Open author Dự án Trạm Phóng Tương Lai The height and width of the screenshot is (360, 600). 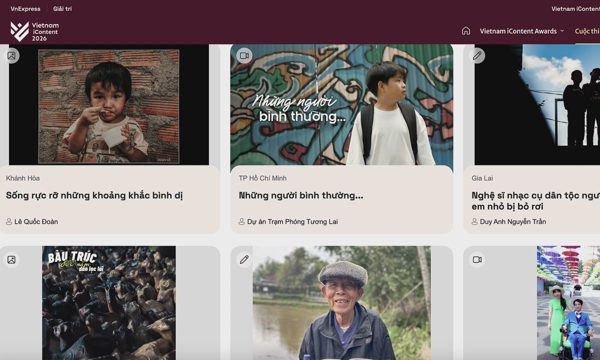(292, 222)
